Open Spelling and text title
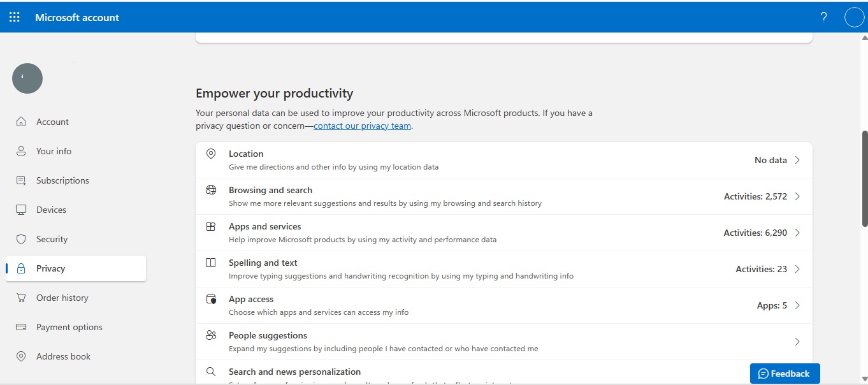 (263, 263)
